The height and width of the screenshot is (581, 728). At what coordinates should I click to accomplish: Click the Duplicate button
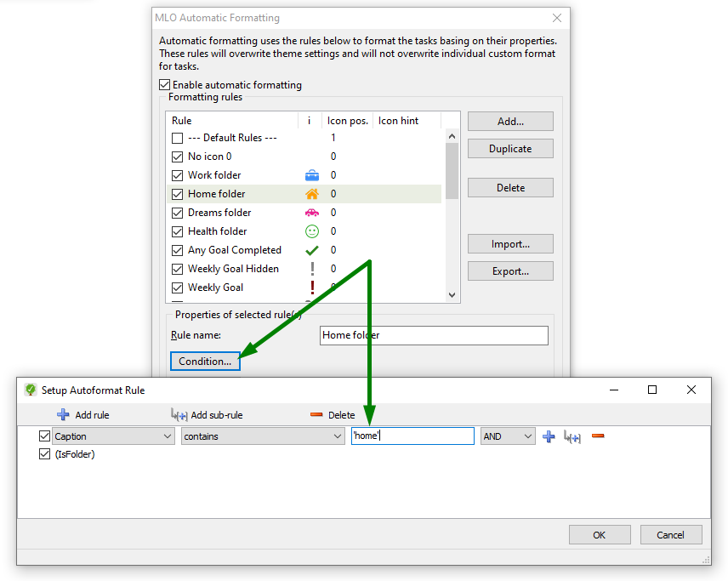coord(510,149)
